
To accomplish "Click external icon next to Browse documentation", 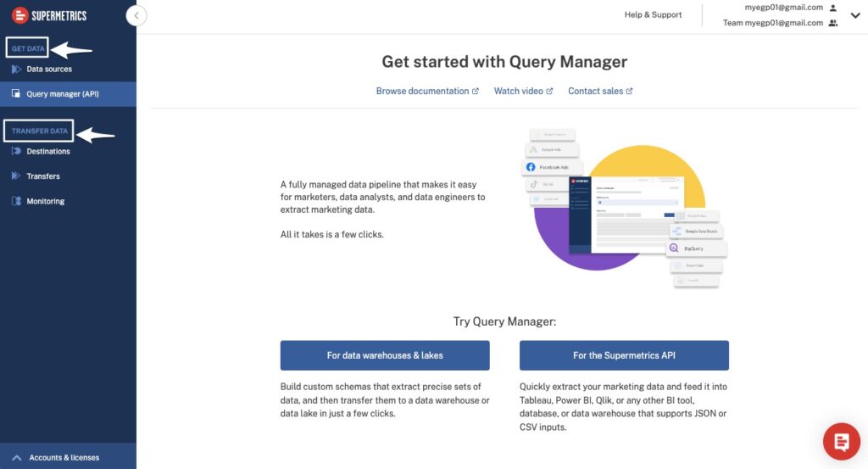I will pos(475,91).
